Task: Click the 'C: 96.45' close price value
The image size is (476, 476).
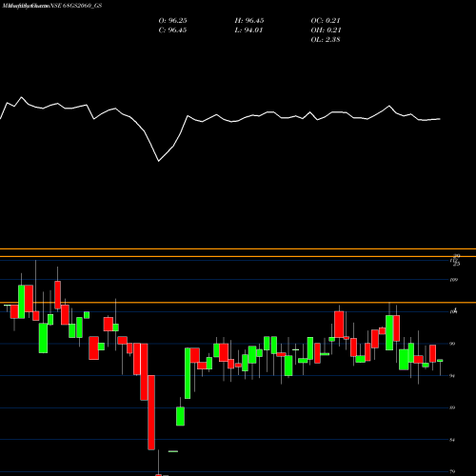Action: (x=172, y=30)
